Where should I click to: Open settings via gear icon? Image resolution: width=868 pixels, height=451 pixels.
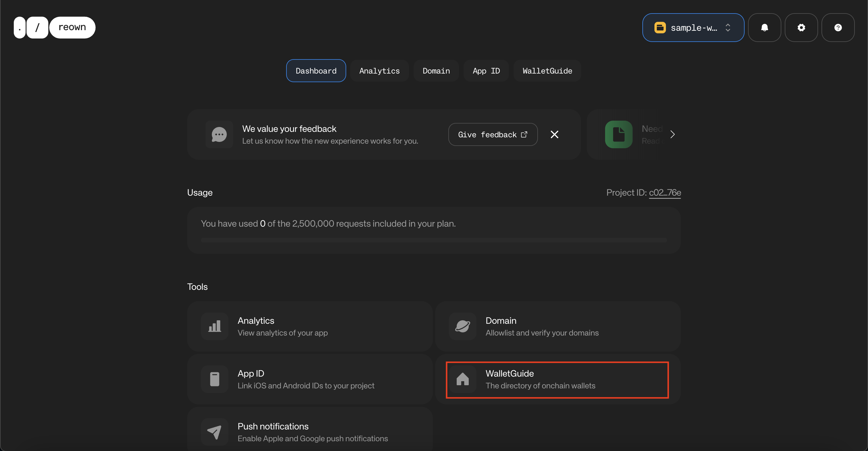tap(801, 28)
